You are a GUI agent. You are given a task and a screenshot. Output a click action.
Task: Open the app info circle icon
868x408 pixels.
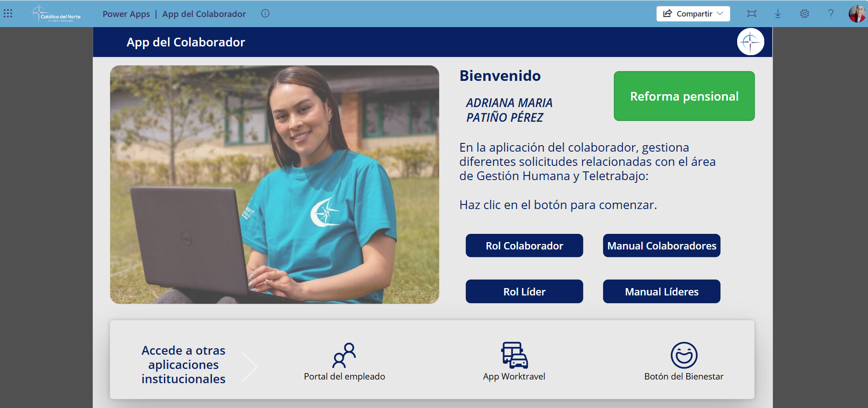265,13
